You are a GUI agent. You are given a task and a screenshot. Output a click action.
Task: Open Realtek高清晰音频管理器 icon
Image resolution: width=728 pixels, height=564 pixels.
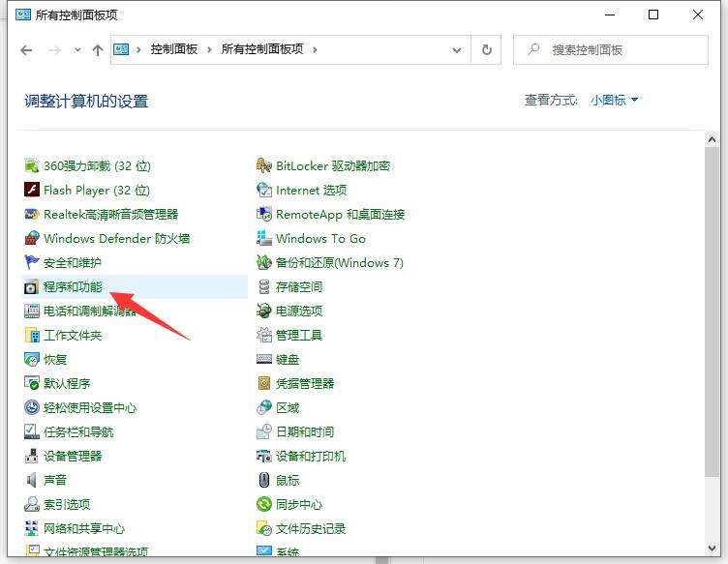[x=32, y=214]
